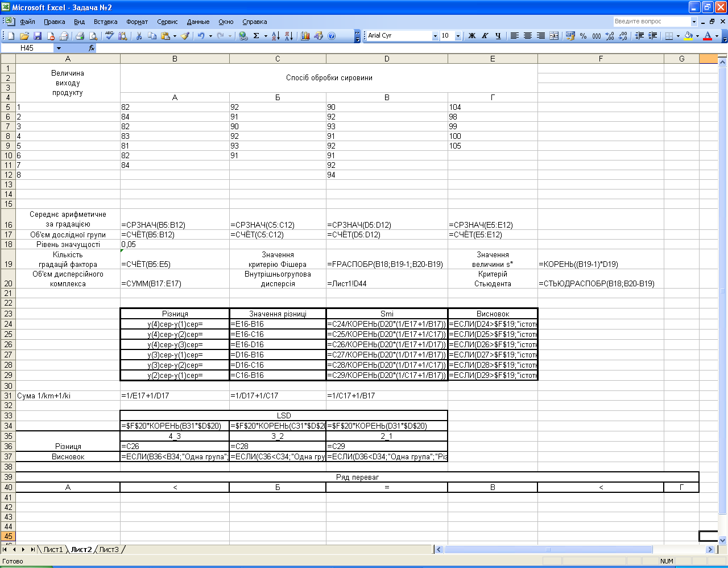This screenshot has width=728, height=568.
Task: Create a new workbook with New icon
Action: pos(11,36)
